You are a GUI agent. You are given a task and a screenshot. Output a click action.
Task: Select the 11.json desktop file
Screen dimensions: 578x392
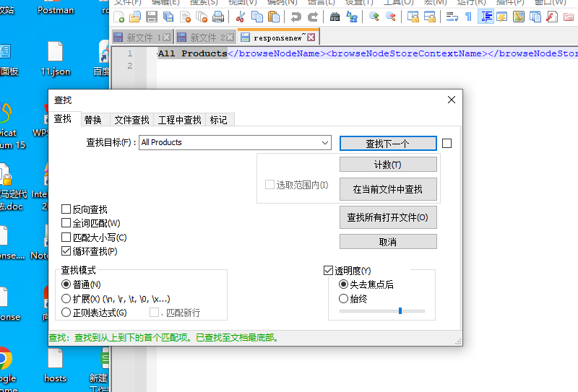pos(56,59)
